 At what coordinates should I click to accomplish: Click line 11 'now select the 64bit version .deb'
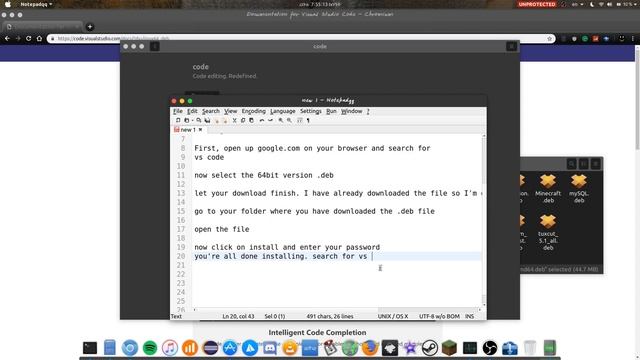[264, 175]
